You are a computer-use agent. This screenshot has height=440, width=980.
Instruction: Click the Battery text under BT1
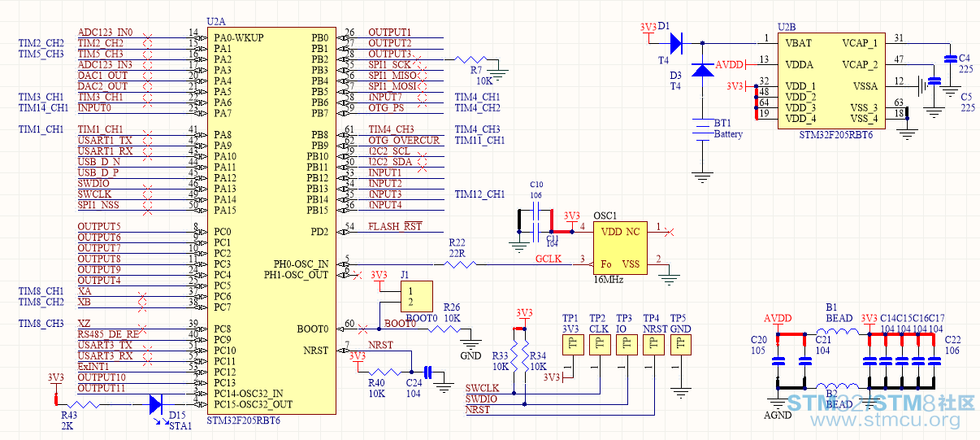click(x=728, y=134)
